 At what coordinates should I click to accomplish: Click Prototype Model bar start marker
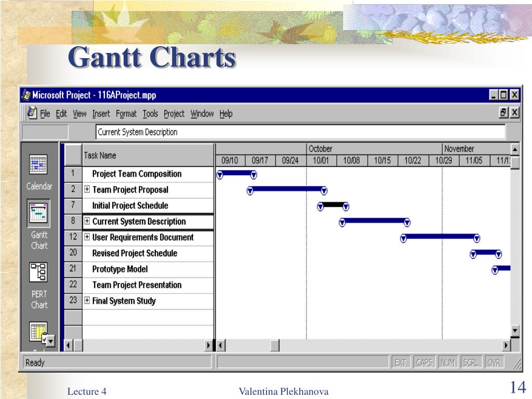tap(495, 270)
